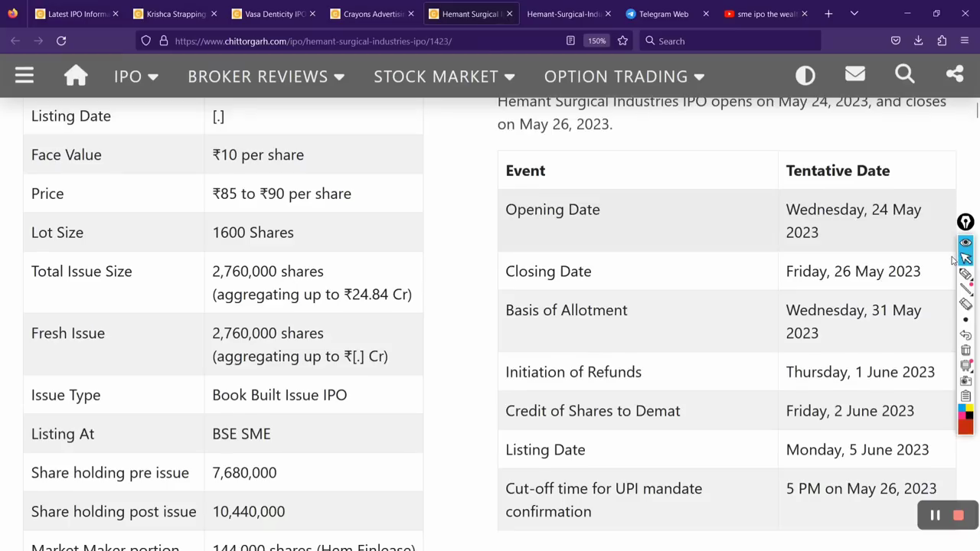This screenshot has height=551, width=980.
Task: Clear annotations with the trash icon
Action: pyautogui.click(x=965, y=350)
